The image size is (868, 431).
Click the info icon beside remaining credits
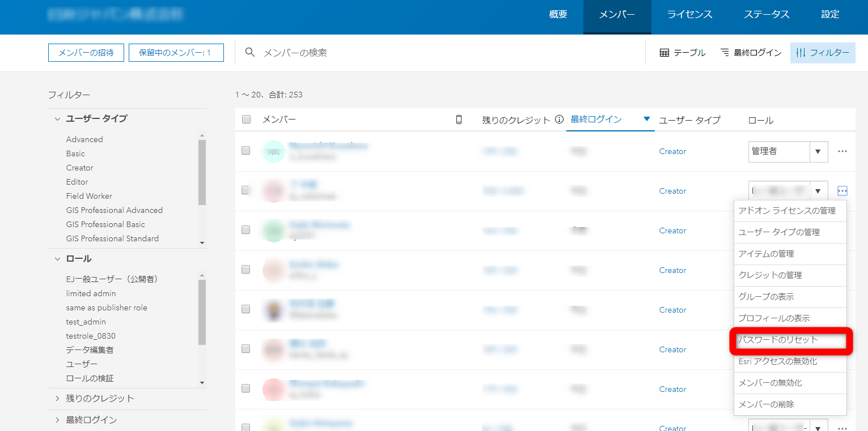(559, 120)
